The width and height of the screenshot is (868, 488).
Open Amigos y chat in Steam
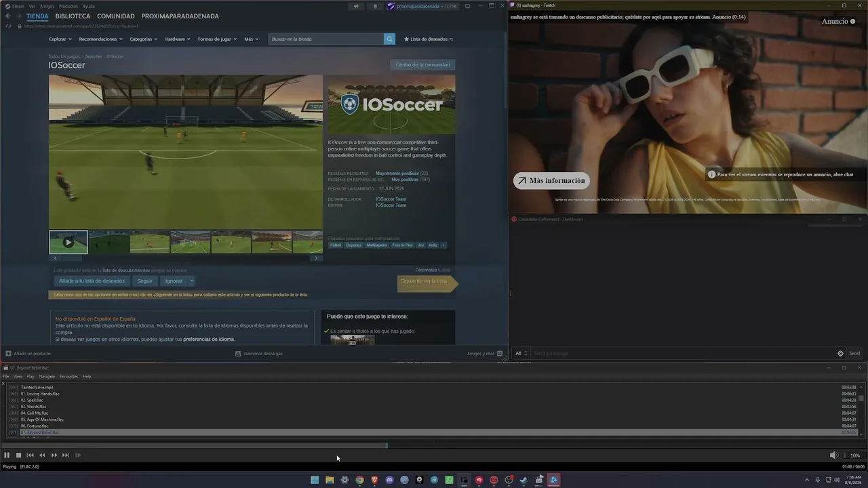click(485, 354)
